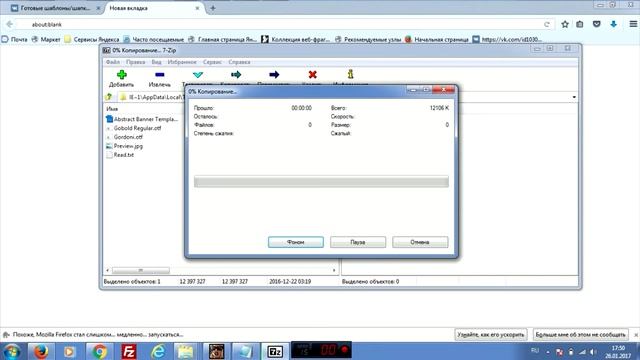Click the copy progress bar in dialog
Screen dimensions: 640x360
point(321,182)
